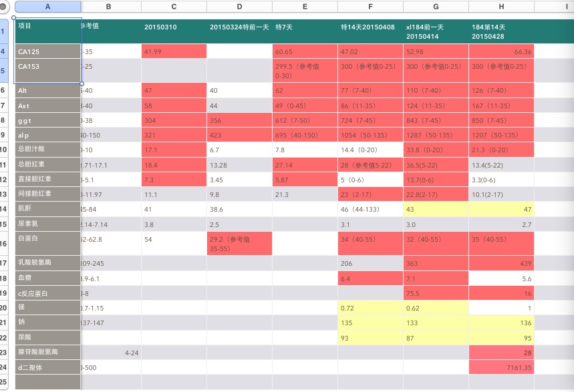
Task: Select the 镁 row label
Action: (x=48, y=308)
